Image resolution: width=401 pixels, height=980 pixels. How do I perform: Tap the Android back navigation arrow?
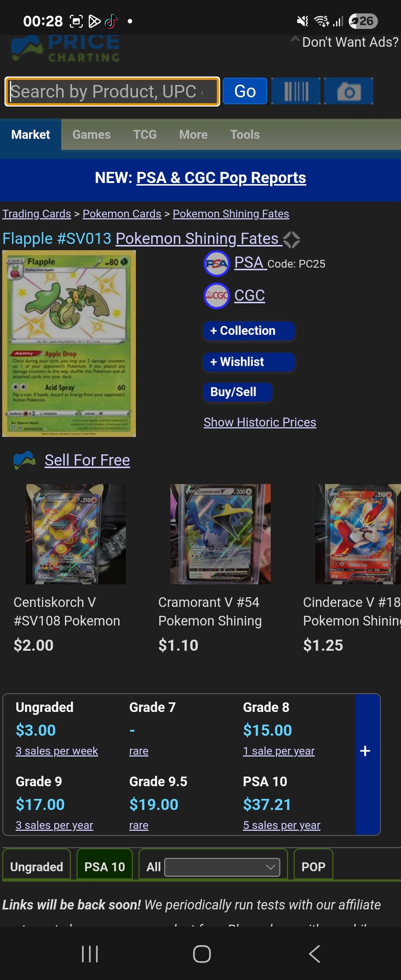(x=314, y=954)
